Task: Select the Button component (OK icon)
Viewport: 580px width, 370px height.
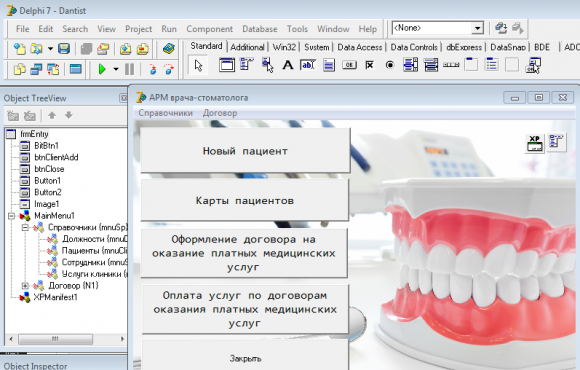Action: click(x=349, y=65)
